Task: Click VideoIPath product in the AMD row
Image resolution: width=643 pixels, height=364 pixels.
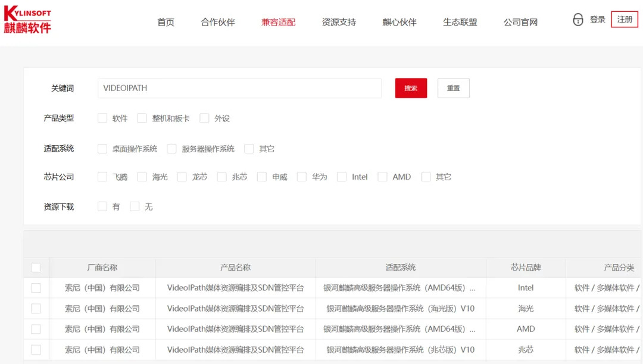Action: (x=235, y=329)
